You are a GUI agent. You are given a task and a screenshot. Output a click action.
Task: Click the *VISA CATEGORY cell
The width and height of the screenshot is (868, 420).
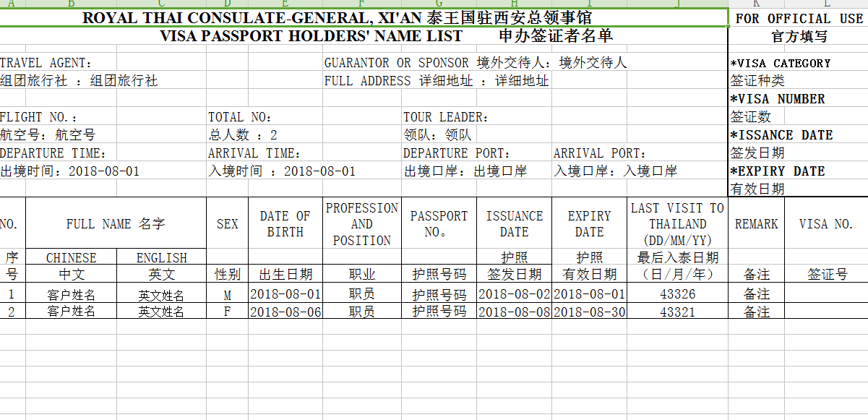pos(781,64)
